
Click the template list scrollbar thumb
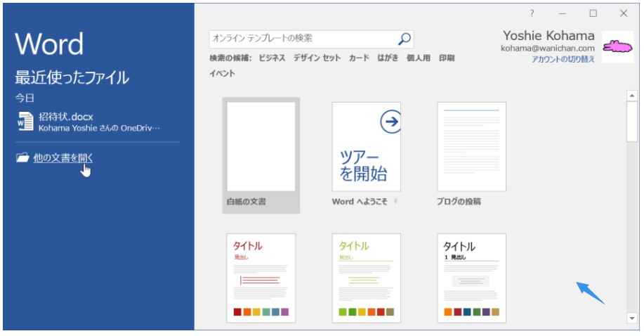point(631,122)
